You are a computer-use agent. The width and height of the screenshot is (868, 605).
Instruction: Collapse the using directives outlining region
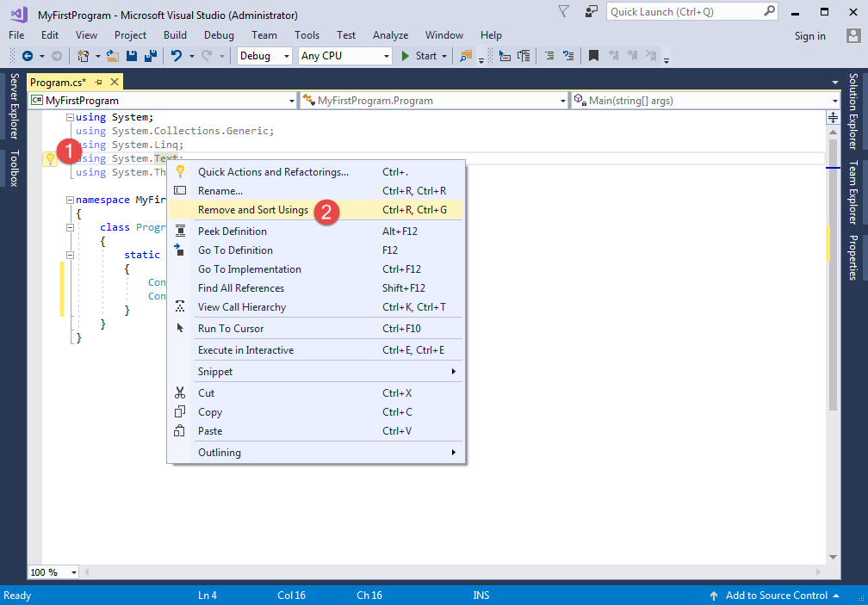(71, 117)
